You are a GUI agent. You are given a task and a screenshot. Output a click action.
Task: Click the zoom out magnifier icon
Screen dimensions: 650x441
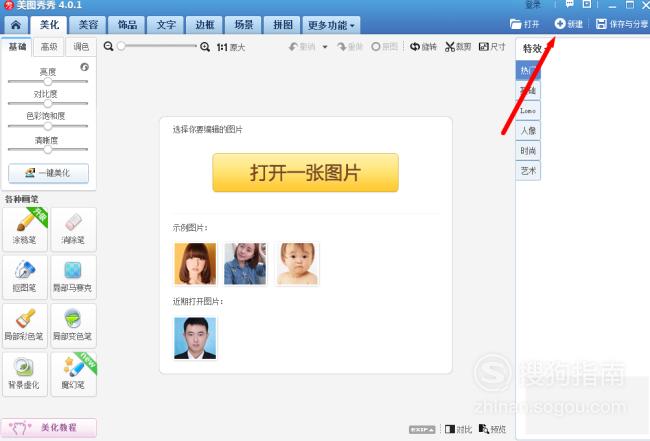coord(109,46)
